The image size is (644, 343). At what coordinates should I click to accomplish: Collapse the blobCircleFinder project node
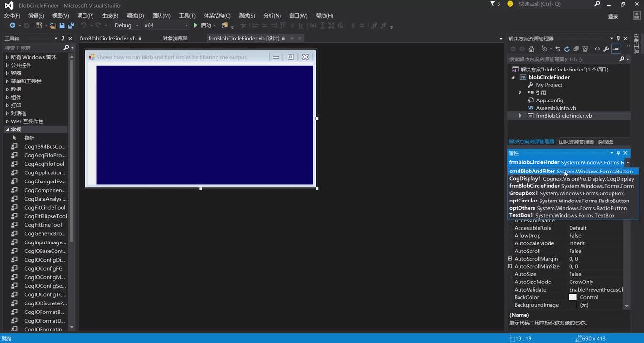click(513, 77)
